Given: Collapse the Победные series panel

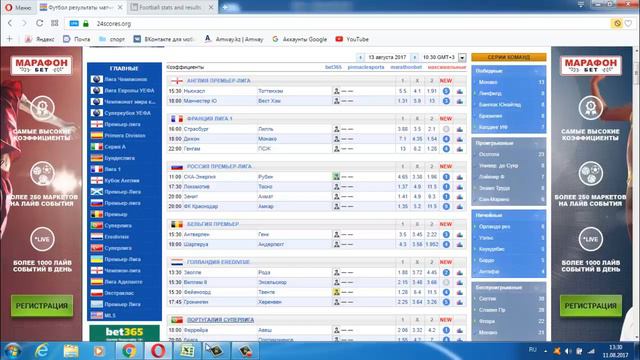Looking at the screenshot, I should (x=537, y=71).
